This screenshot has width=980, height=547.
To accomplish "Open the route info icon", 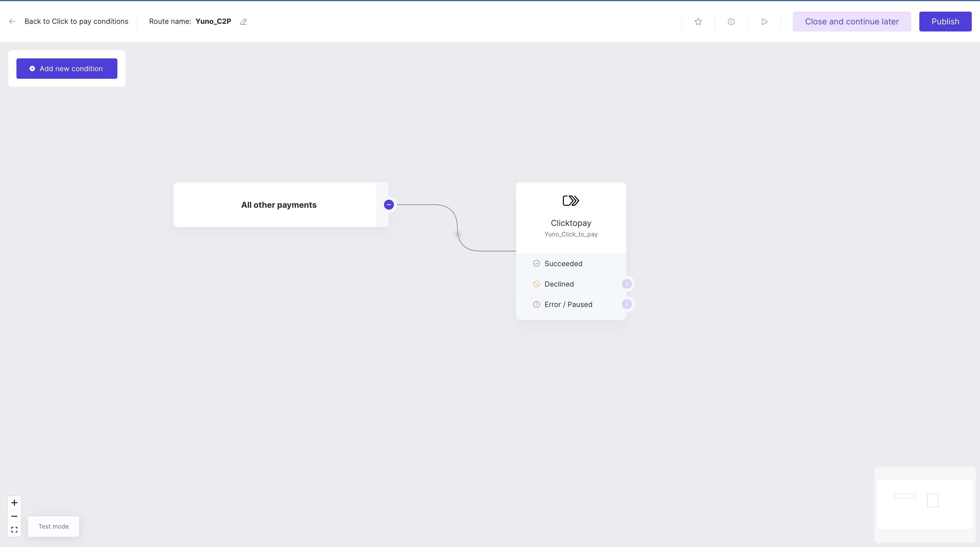I will click(x=731, y=22).
